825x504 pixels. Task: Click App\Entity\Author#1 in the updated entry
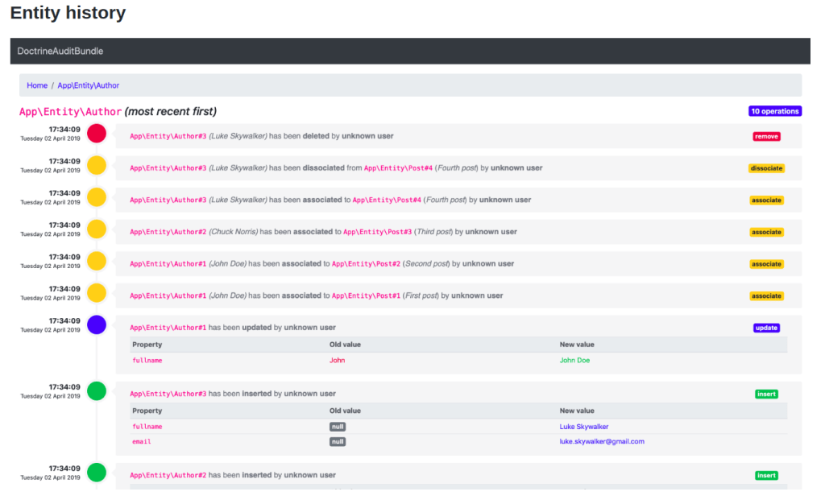(x=168, y=328)
